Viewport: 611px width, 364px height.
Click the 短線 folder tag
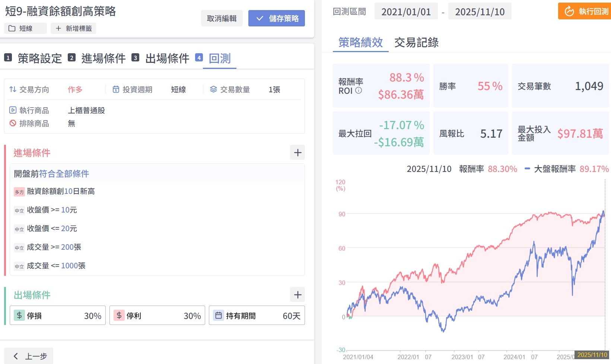(x=25, y=28)
